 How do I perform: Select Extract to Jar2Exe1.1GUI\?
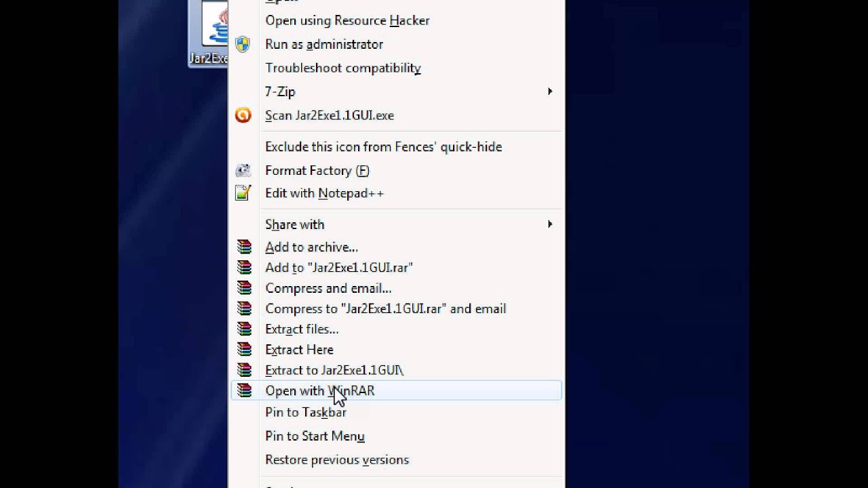[334, 370]
